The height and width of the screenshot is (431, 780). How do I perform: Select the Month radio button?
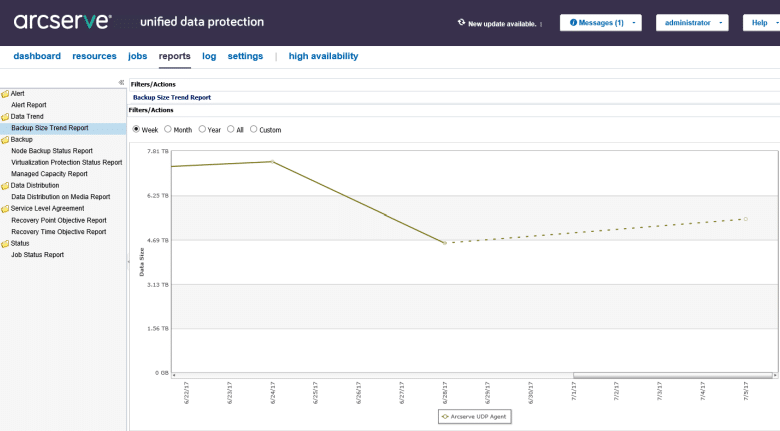168,129
